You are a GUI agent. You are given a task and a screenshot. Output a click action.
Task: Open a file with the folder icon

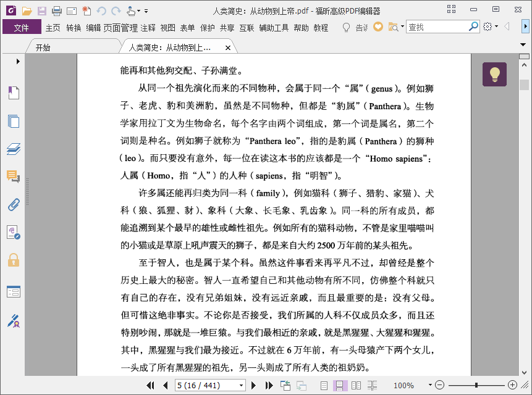tap(27, 11)
